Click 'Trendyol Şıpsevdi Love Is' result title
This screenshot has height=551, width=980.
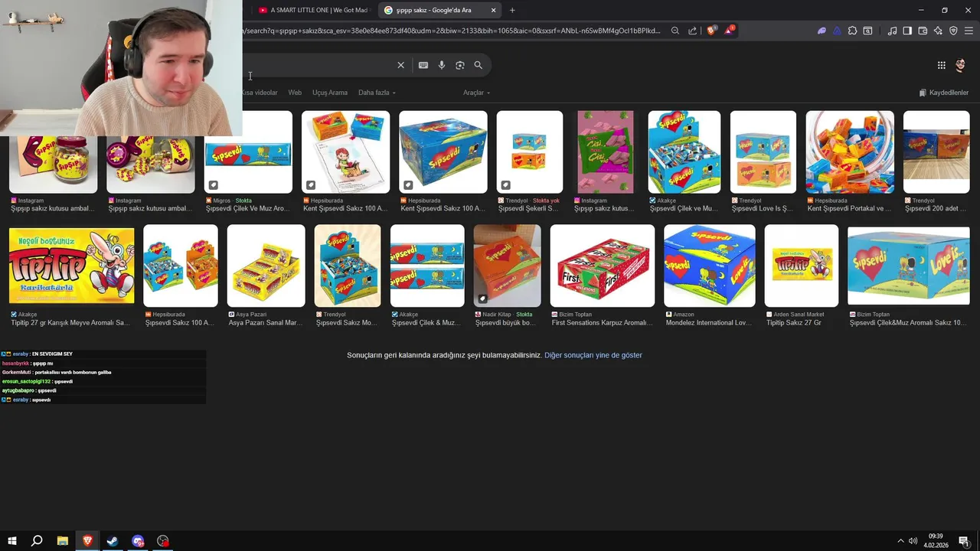(762, 208)
